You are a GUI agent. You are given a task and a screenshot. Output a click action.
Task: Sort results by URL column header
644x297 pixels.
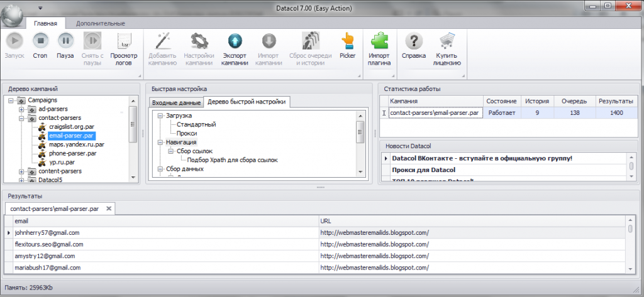[x=472, y=221]
